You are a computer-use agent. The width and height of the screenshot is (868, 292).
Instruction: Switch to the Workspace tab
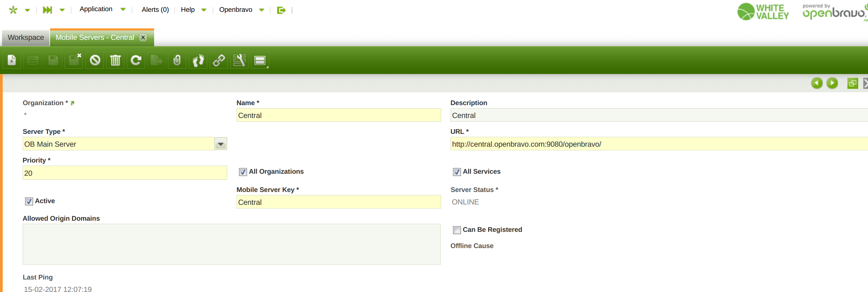[x=26, y=38]
